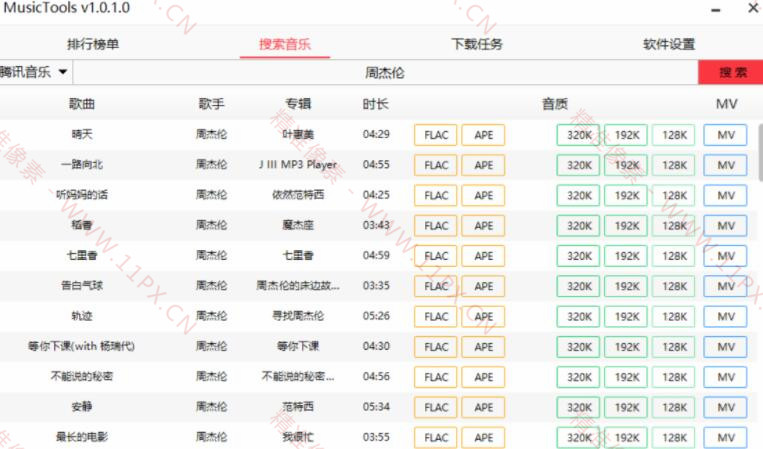
Task: Download 晴天 in FLAC format
Action: click(436, 135)
